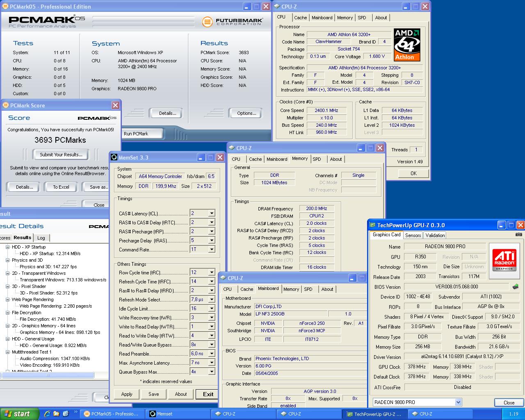This screenshot has width=525, height=420.
Task: Open the Idle Cycle Limit dropdown
Action: point(212,308)
